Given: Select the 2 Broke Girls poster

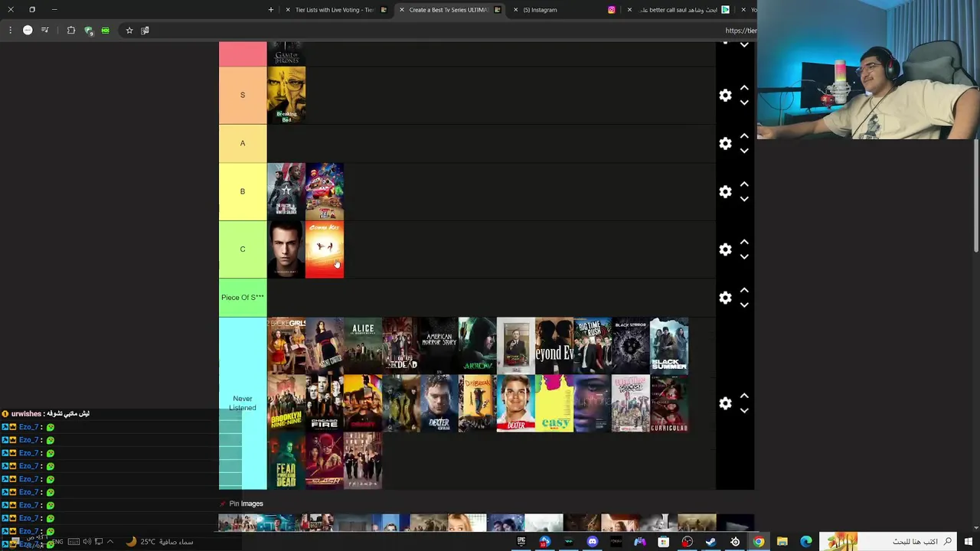Looking at the screenshot, I should tap(286, 346).
